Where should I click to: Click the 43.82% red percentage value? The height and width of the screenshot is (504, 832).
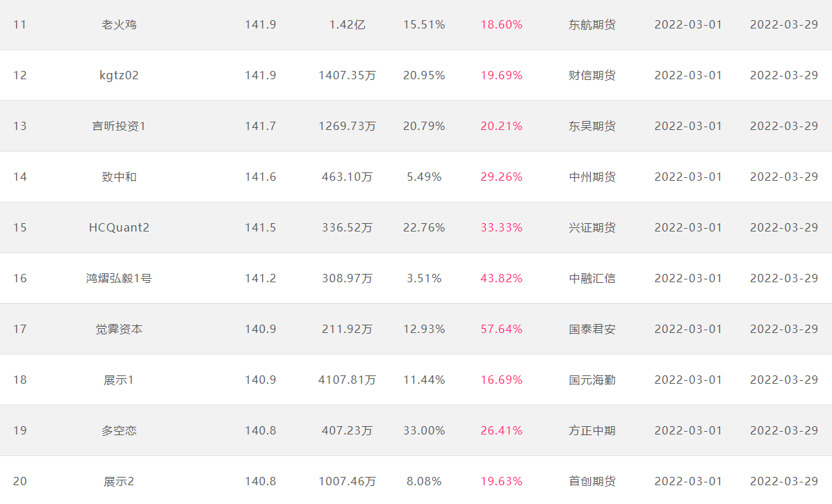[x=501, y=278]
